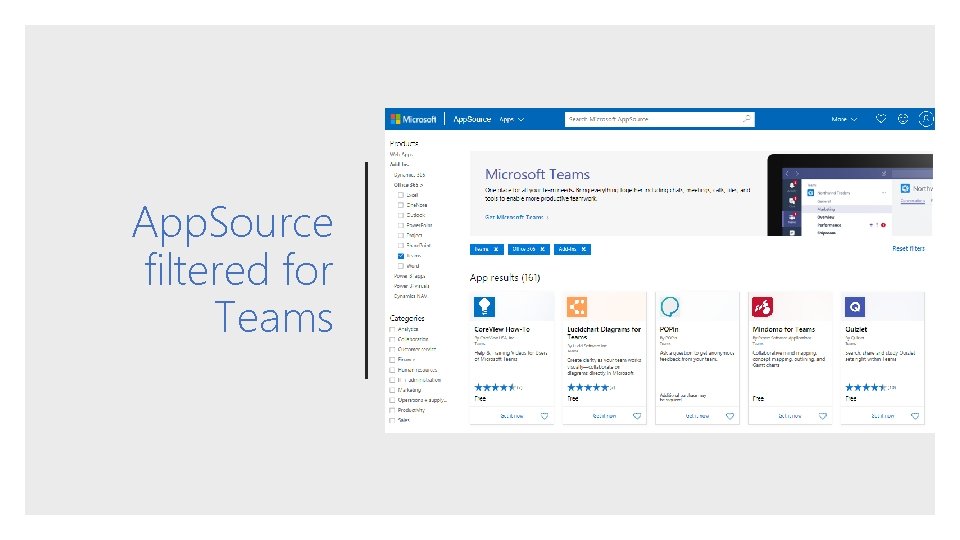The height and width of the screenshot is (540, 960).
Task: Open the user account profile icon
Action: pyautogui.click(x=926, y=119)
